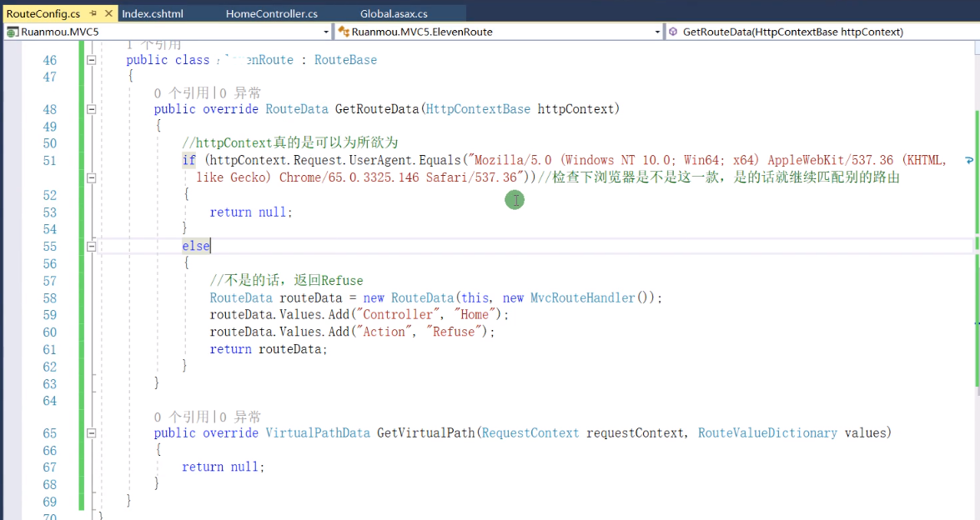
Task: Click the 'if' keyword on line 51
Action: click(188, 161)
